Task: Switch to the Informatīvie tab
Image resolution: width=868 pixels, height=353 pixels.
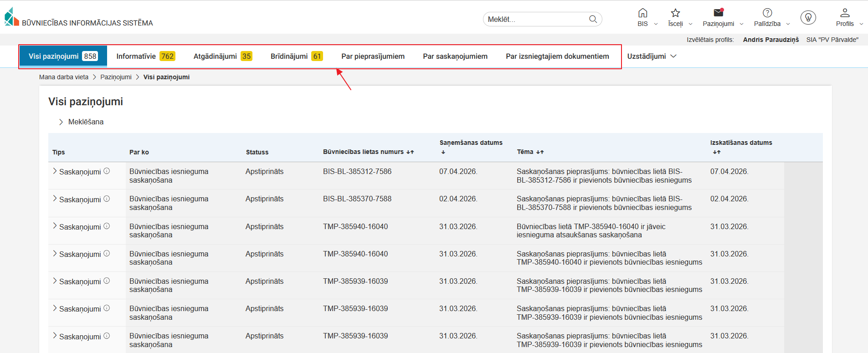Action: [145, 56]
